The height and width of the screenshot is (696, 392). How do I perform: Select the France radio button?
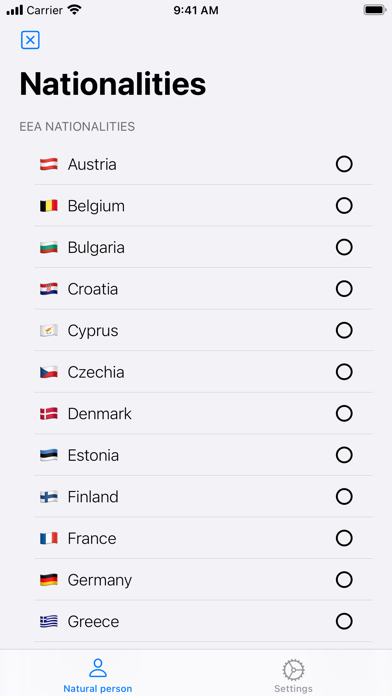pos(344,538)
